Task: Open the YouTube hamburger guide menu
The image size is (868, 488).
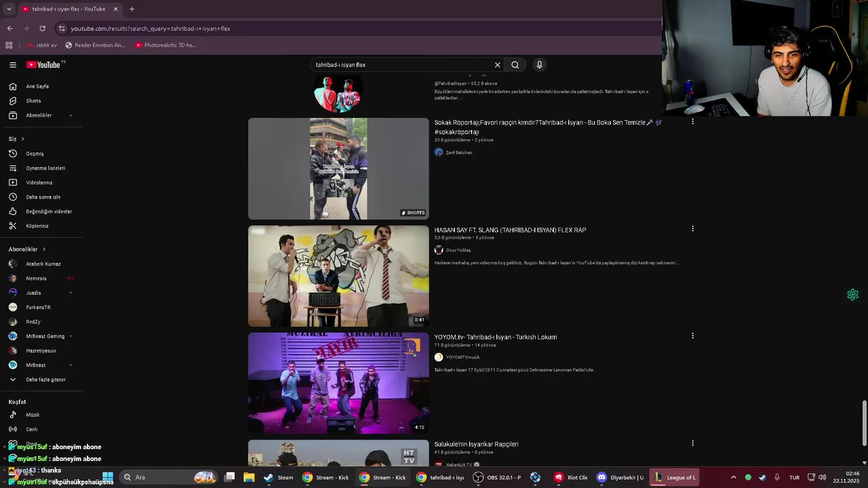Action: click(x=13, y=65)
